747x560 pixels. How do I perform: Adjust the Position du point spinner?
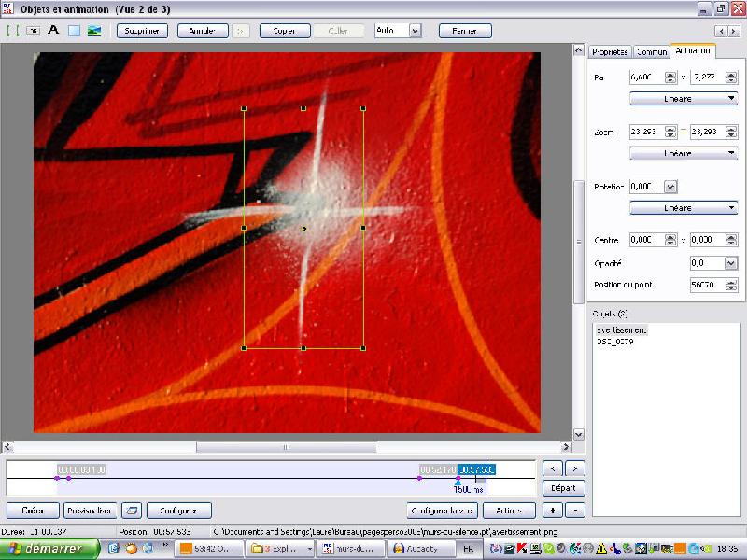[731, 285]
